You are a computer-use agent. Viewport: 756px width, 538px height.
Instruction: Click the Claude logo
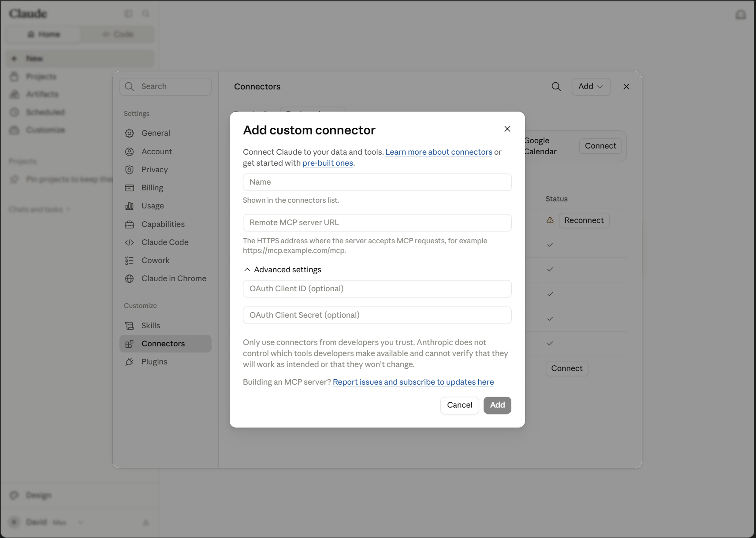pyautogui.click(x=28, y=14)
